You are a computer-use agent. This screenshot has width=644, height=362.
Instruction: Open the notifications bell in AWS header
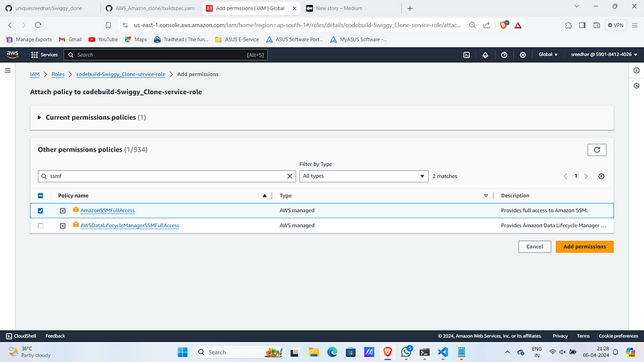(x=485, y=55)
